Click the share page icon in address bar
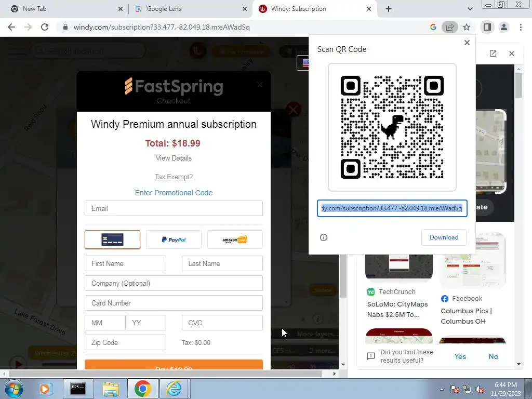The width and height of the screenshot is (532, 399). (x=449, y=27)
